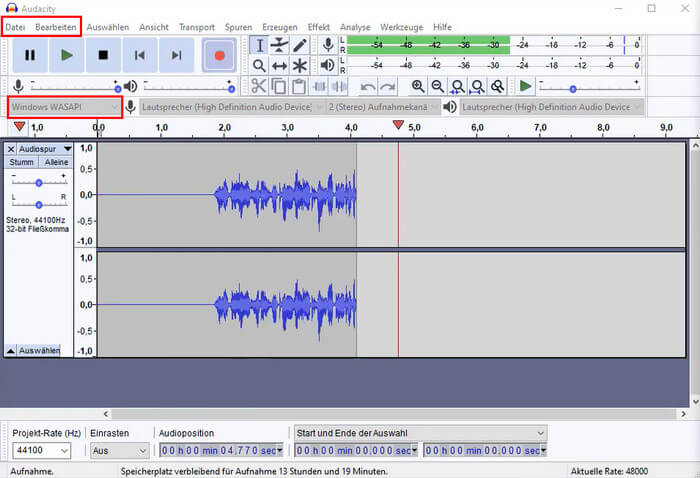Image resolution: width=700 pixels, height=478 pixels.
Task: Click the Audiospur gain slider
Action: coord(39,183)
